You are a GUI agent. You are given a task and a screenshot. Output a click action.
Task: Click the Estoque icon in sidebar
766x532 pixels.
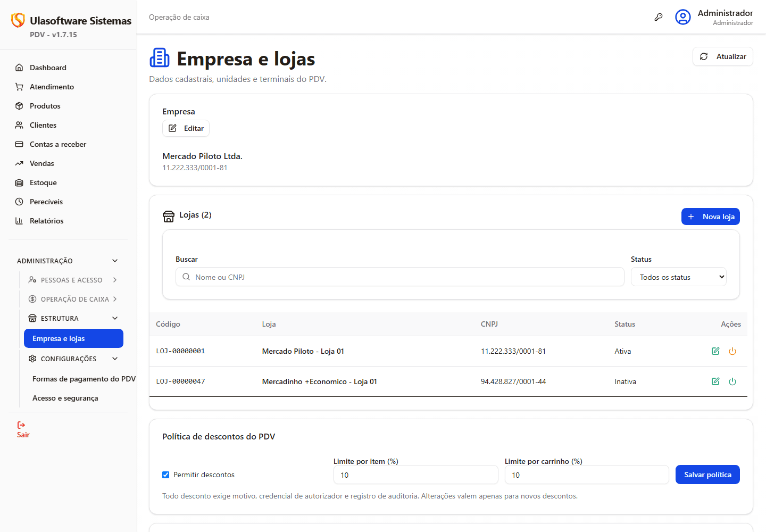tap(19, 182)
